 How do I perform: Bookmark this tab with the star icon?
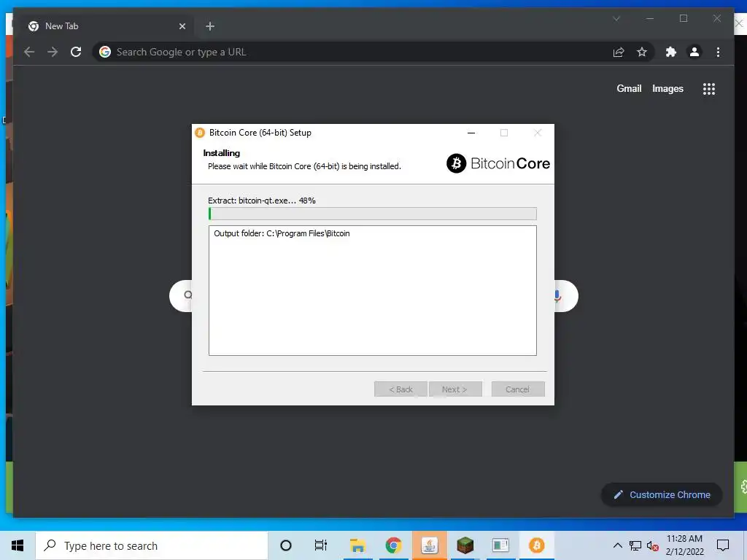[x=642, y=52]
